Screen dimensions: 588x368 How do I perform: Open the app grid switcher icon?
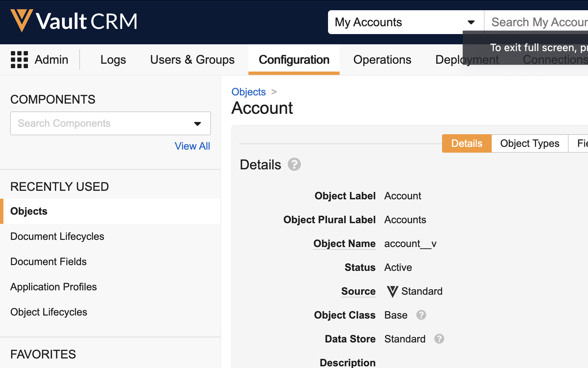pos(19,60)
